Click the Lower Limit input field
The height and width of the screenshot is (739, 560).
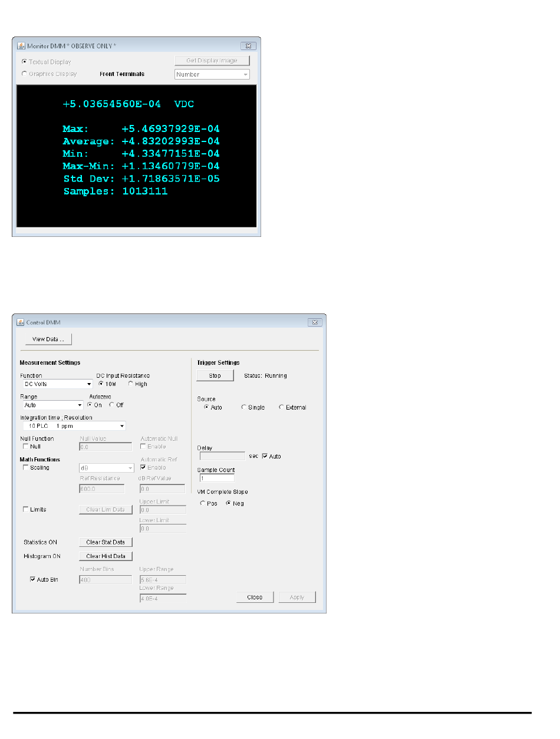(x=163, y=529)
